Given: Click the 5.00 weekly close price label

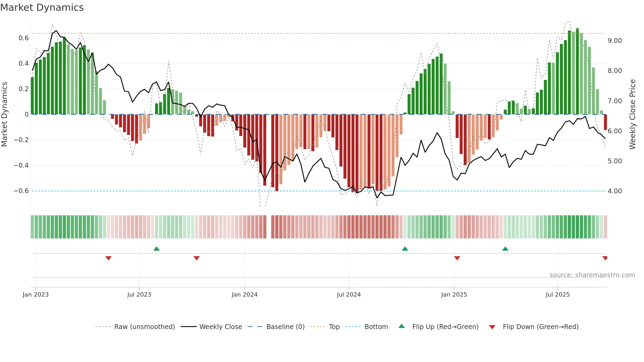Looking at the screenshot, I should click(615, 161).
